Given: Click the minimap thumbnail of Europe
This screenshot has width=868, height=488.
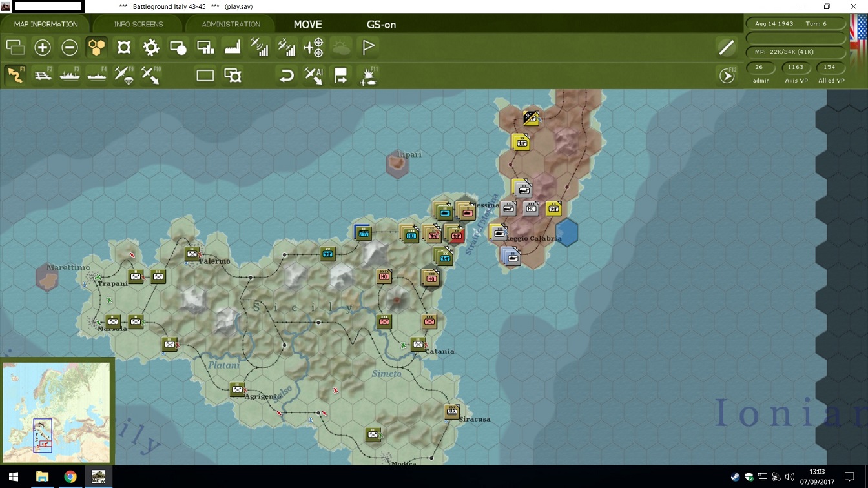Looking at the screenshot, I should (x=57, y=411).
